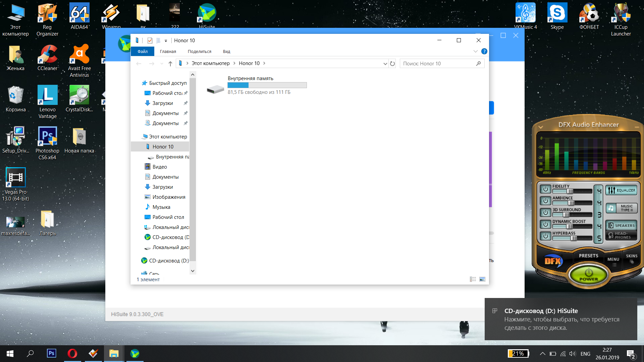
Task: Refresh the Explorer address bar
Action: tap(392, 63)
